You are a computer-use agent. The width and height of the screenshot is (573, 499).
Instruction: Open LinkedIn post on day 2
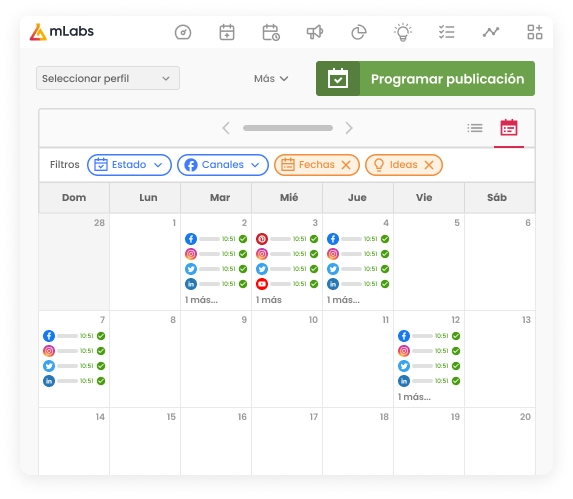pos(216,284)
